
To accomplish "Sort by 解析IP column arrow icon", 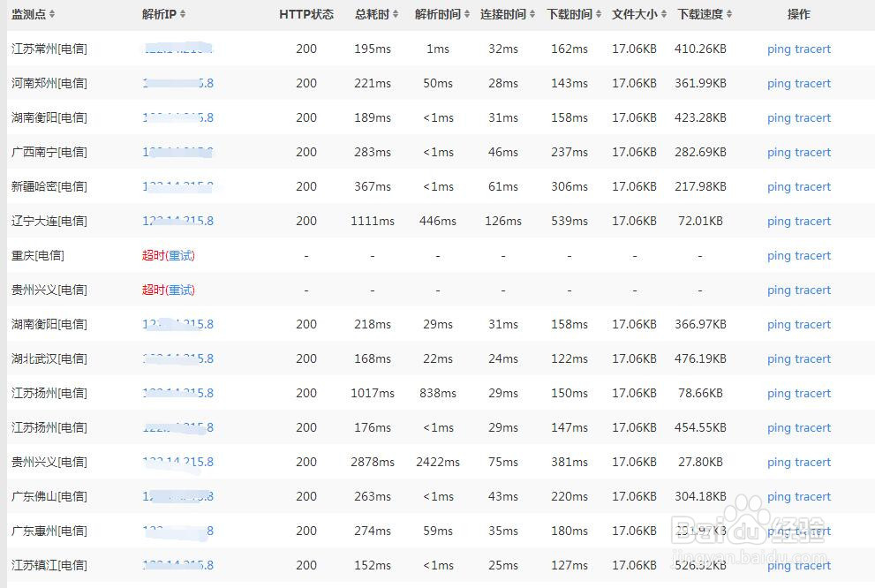I will 183,14.
